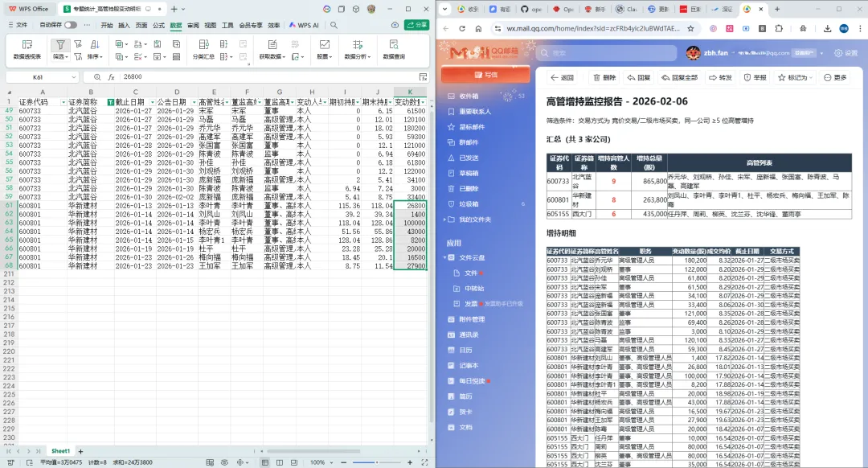The image size is (868, 468).
Task: Open the 分类汇总 subtotal tool in WPS
Action: pos(203,49)
